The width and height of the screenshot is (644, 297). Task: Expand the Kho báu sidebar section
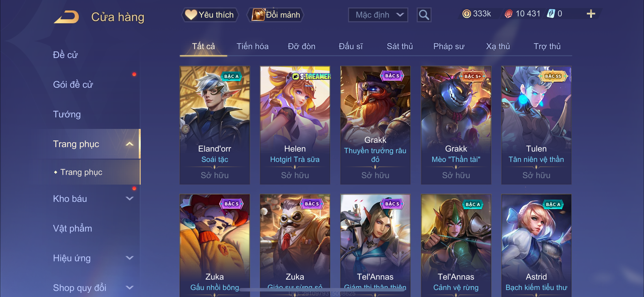[129, 199]
